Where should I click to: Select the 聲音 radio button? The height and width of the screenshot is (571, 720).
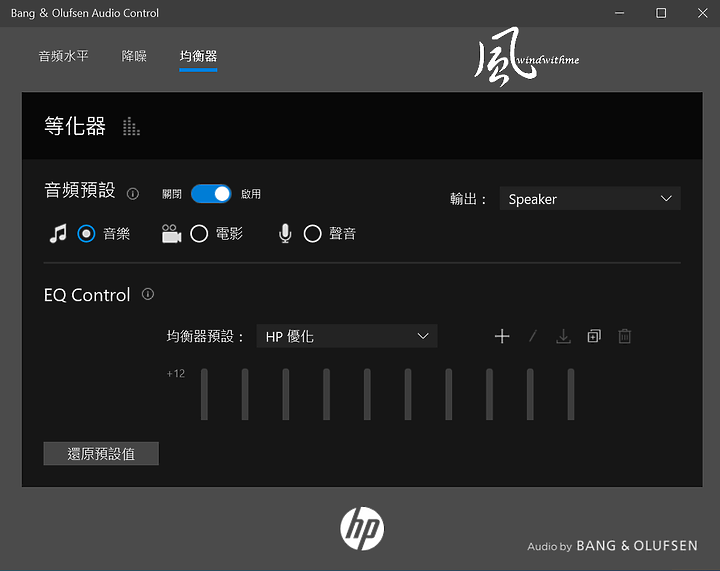point(312,234)
